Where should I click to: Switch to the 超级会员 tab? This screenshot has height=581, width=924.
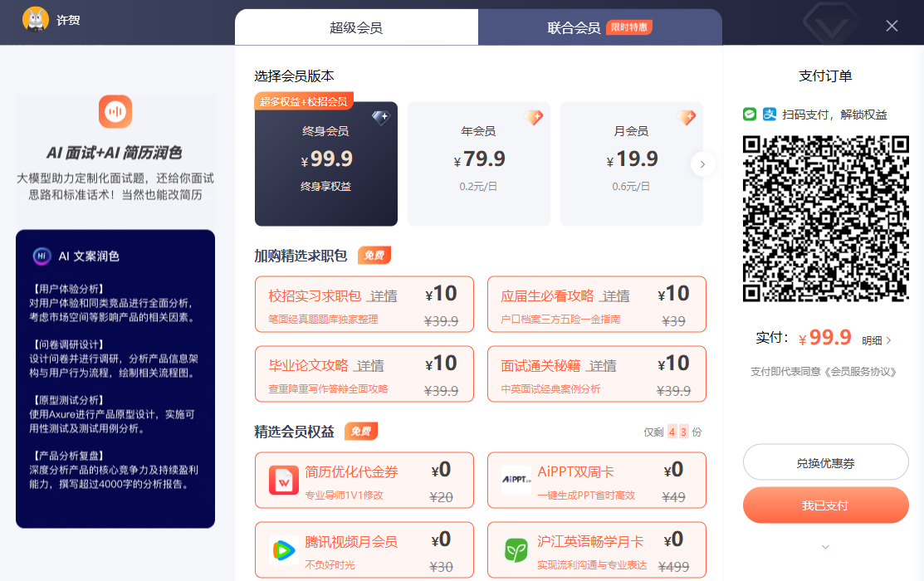[356, 27]
